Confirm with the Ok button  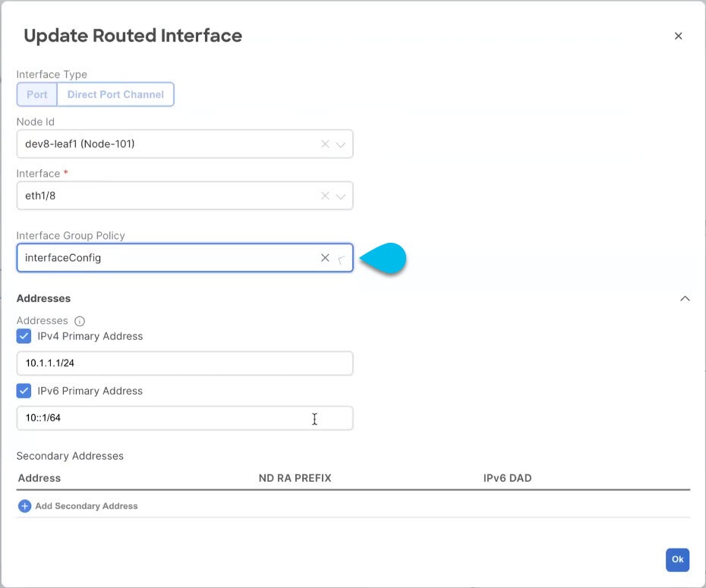tap(678, 560)
